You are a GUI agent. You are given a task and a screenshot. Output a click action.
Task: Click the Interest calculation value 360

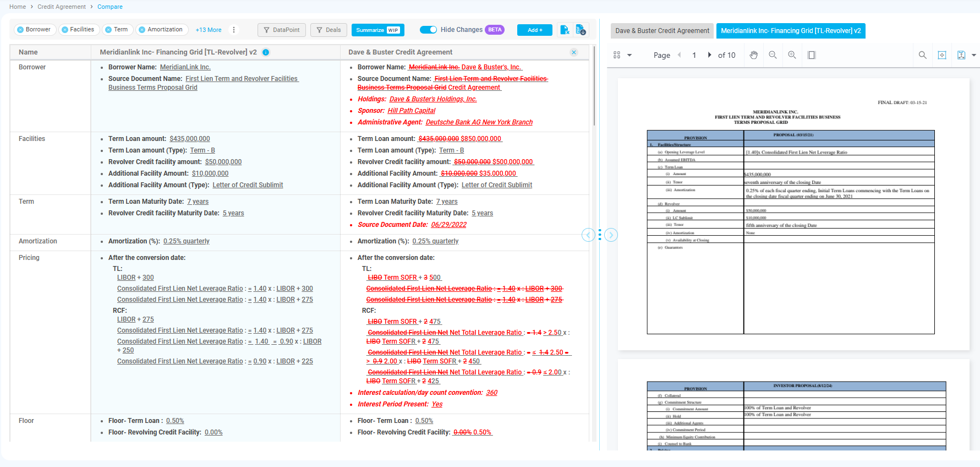[492, 393]
